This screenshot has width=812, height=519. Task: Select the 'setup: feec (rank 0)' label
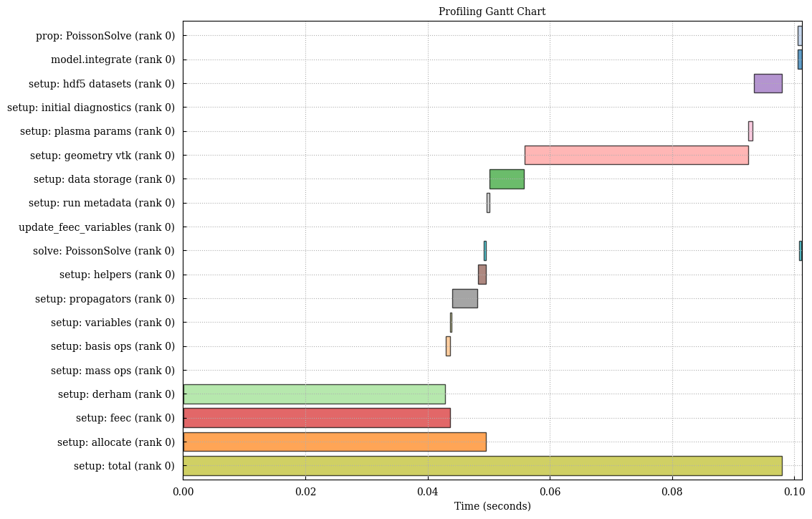click(x=125, y=418)
